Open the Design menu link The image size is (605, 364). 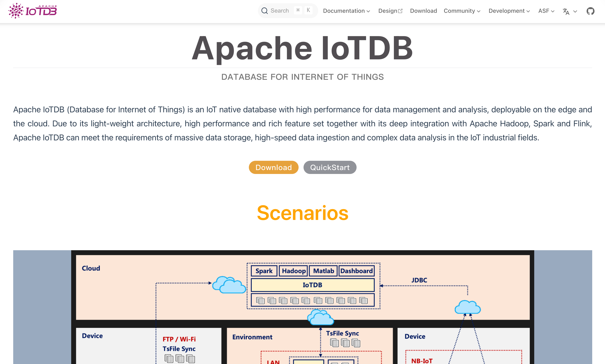click(x=388, y=11)
